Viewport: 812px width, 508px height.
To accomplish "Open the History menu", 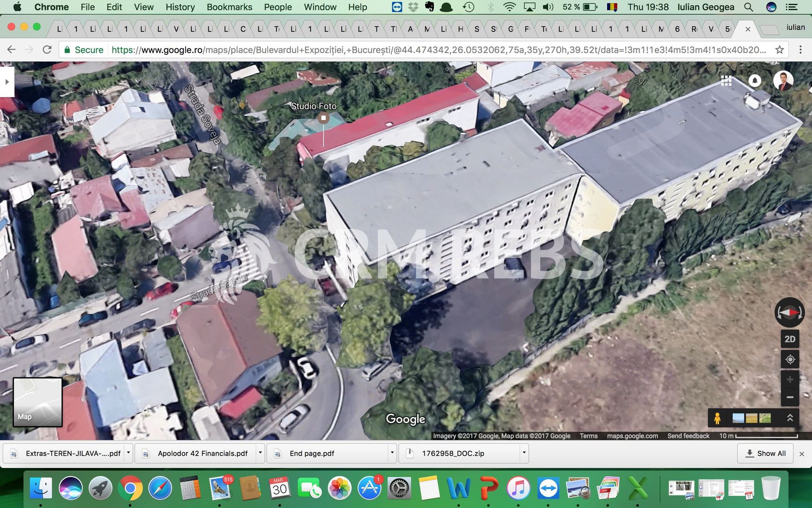I will click(180, 7).
